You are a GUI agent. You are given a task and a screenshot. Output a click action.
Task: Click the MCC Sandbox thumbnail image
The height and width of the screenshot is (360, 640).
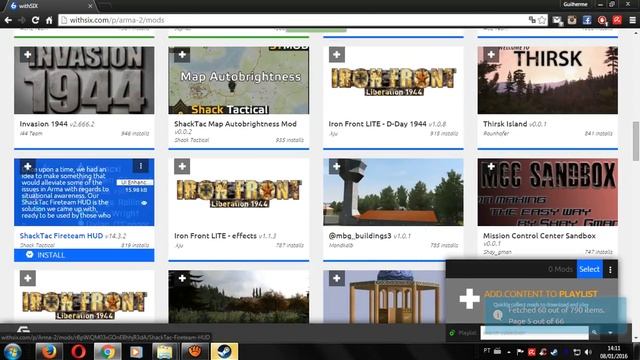point(547,192)
